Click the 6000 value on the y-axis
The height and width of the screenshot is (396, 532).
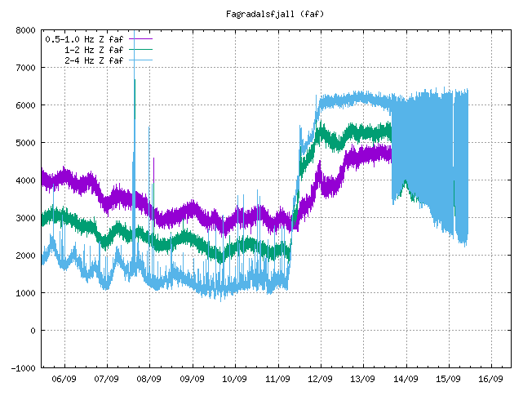click(x=24, y=105)
